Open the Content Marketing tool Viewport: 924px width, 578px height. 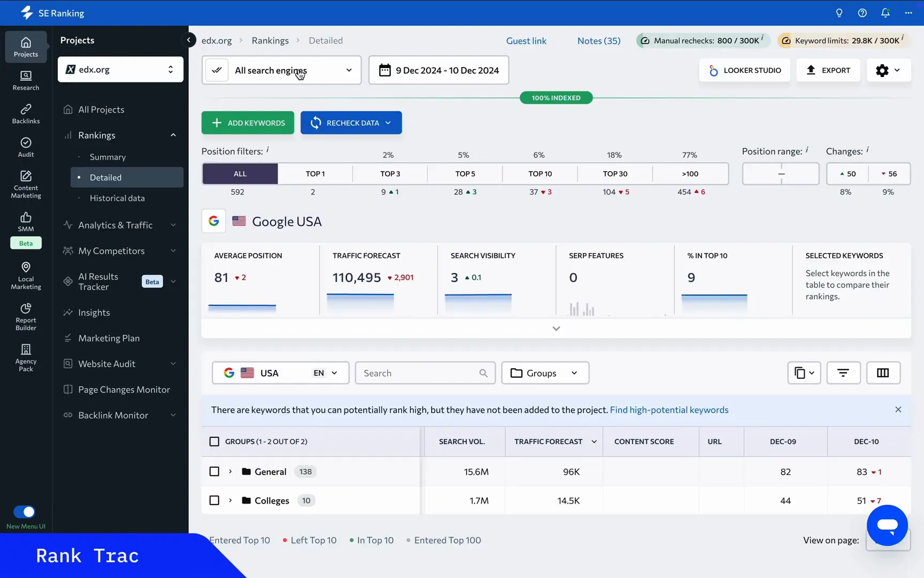pos(25,184)
